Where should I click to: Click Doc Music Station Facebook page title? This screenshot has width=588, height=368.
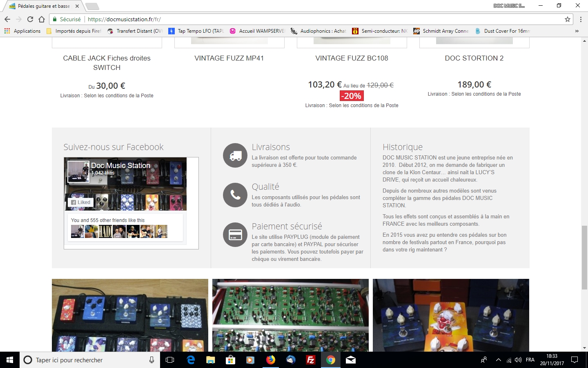120,165
